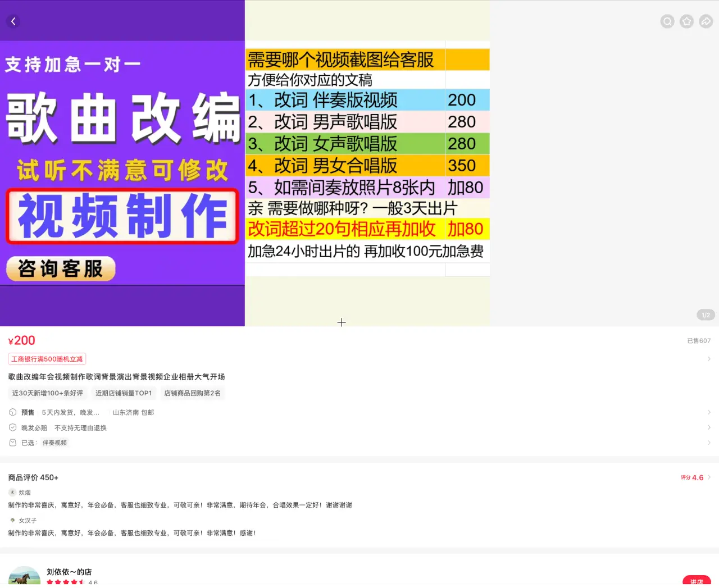Expand the 晚发必赔 guarantee row chevron
The height and width of the screenshot is (588, 719).
709,427
